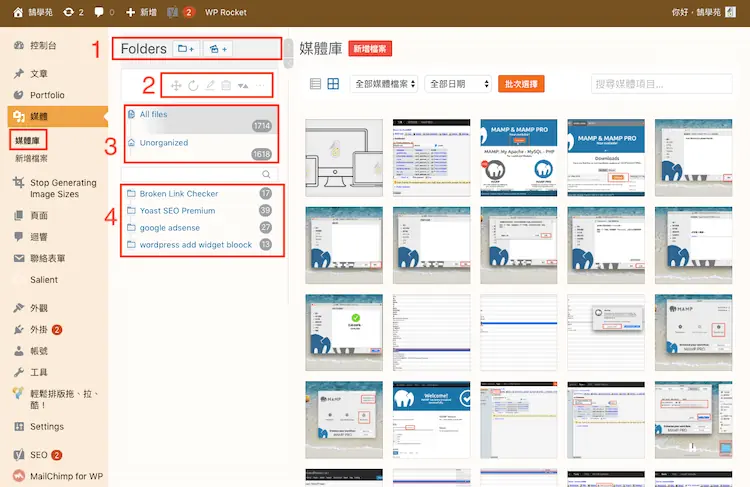This screenshot has height=487, width=750.
Task: Open MAMP My Apache MySQL PHP thumbnail
Action: point(519,158)
